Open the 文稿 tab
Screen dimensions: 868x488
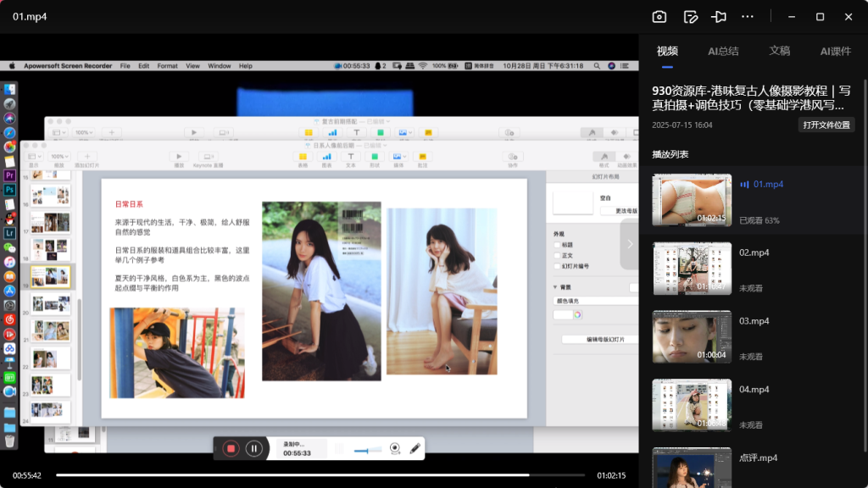coord(779,52)
